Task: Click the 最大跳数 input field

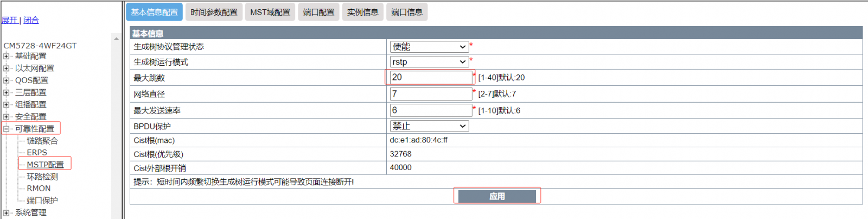Action: pyautogui.click(x=431, y=77)
